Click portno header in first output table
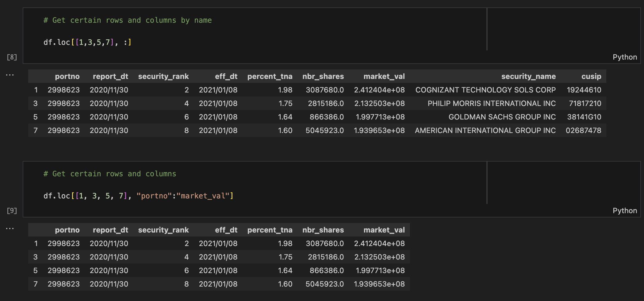Screen dimensions: 644x301 coord(67,76)
